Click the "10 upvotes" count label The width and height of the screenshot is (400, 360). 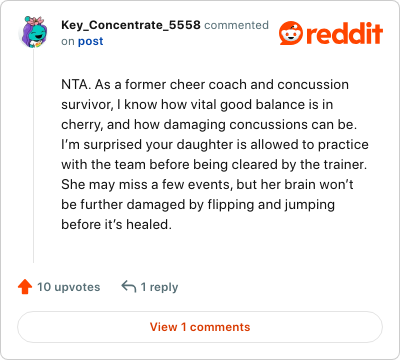click(69, 287)
